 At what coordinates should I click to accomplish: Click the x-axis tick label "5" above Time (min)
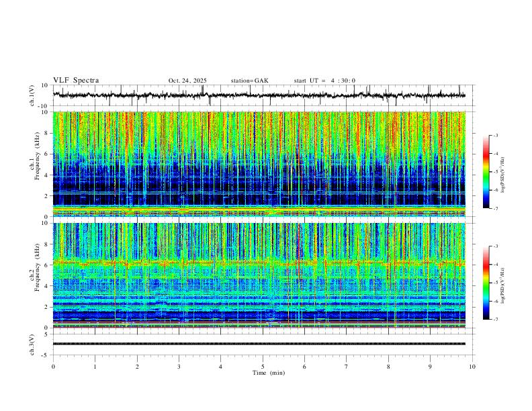coord(263,367)
